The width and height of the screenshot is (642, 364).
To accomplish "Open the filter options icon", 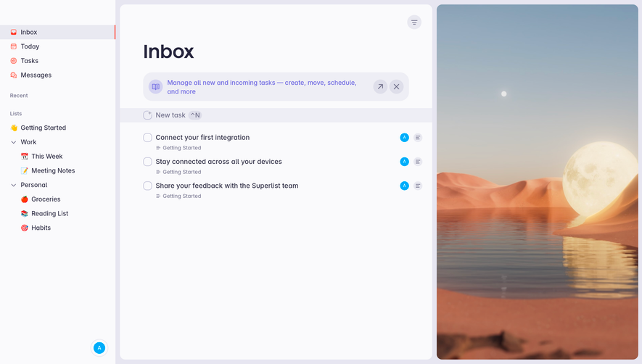I will tap(414, 22).
